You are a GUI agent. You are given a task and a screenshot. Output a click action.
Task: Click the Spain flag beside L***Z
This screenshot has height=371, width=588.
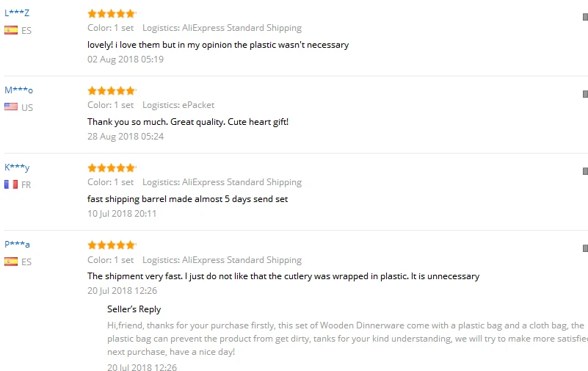point(11,30)
